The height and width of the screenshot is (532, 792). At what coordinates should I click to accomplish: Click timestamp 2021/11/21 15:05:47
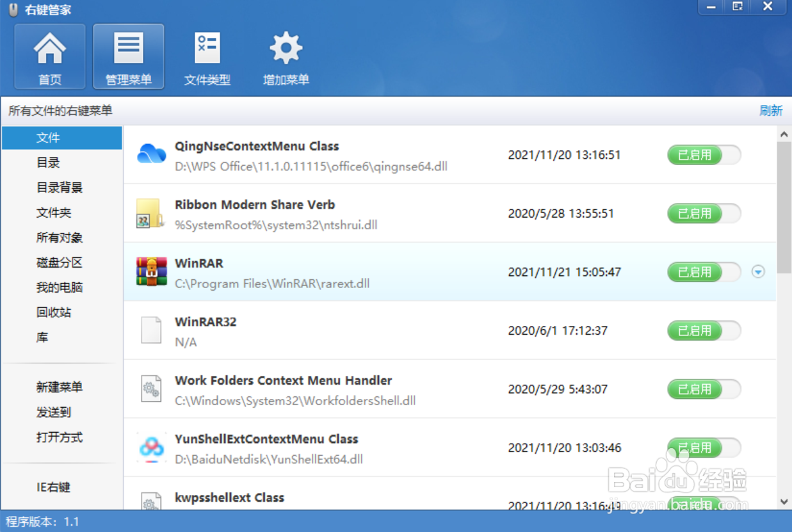tap(564, 272)
